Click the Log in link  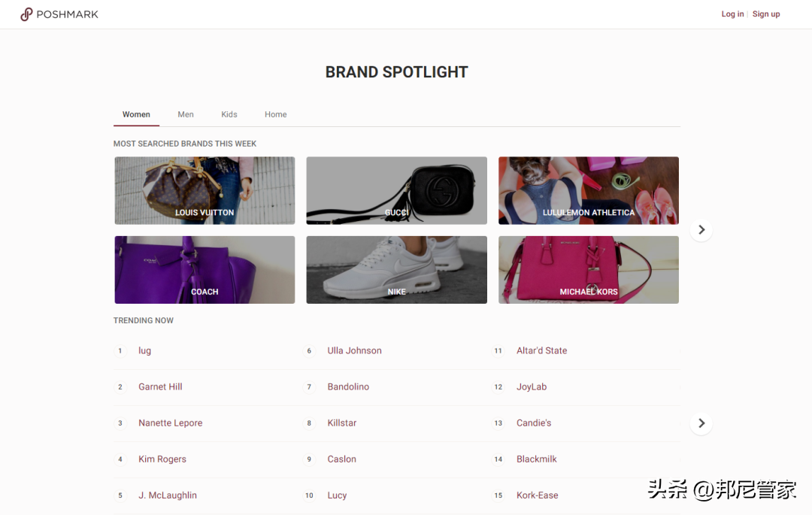click(732, 14)
